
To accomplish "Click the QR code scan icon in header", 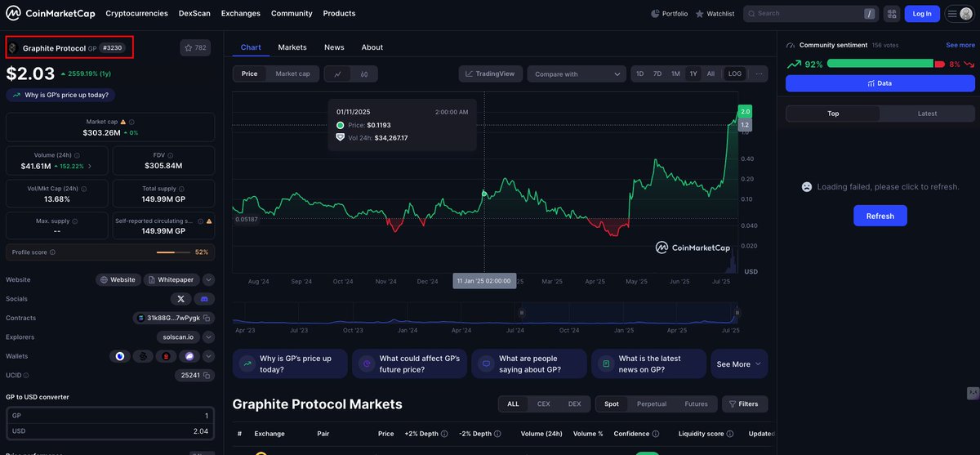I will coord(891,14).
